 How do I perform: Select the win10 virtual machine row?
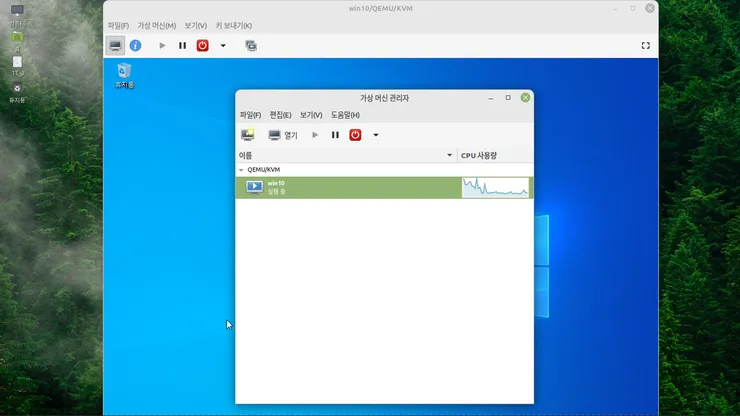384,187
